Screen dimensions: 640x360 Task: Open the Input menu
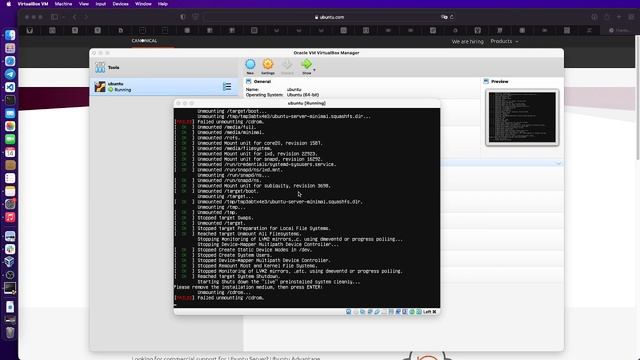(x=100, y=4)
